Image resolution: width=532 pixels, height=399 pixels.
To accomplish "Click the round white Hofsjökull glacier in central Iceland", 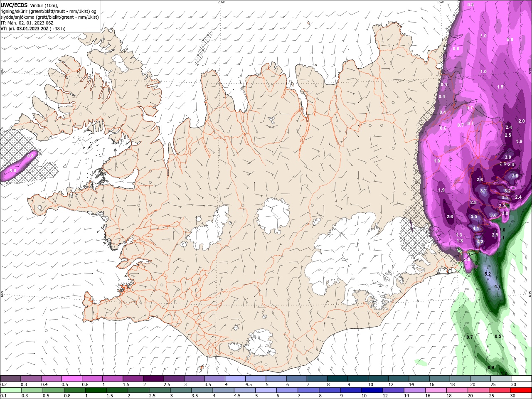I will [x=273, y=215].
